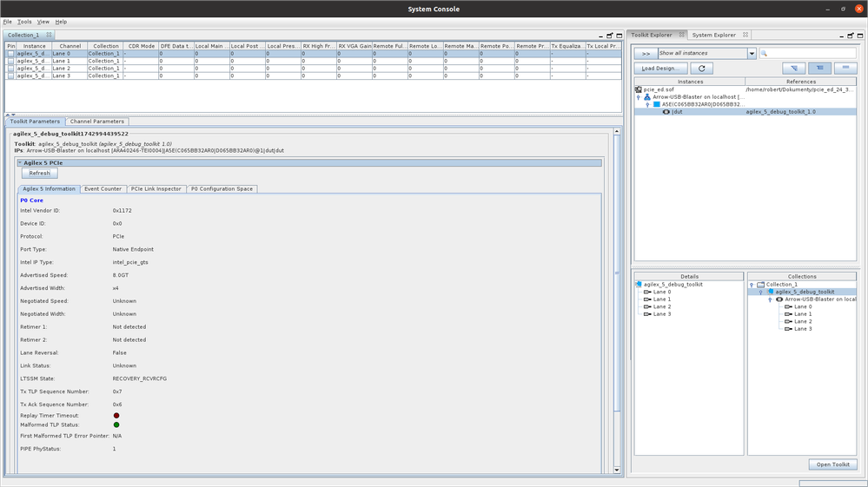Click Lane 2 connector icon in Details pane
The width and height of the screenshot is (868, 487).
pos(647,306)
